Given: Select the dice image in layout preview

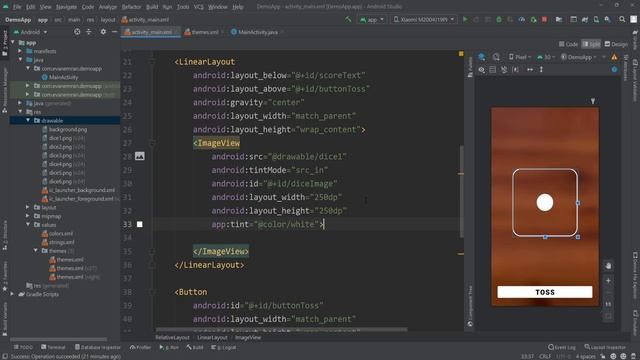Looking at the screenshot, I should click(545, 202).
